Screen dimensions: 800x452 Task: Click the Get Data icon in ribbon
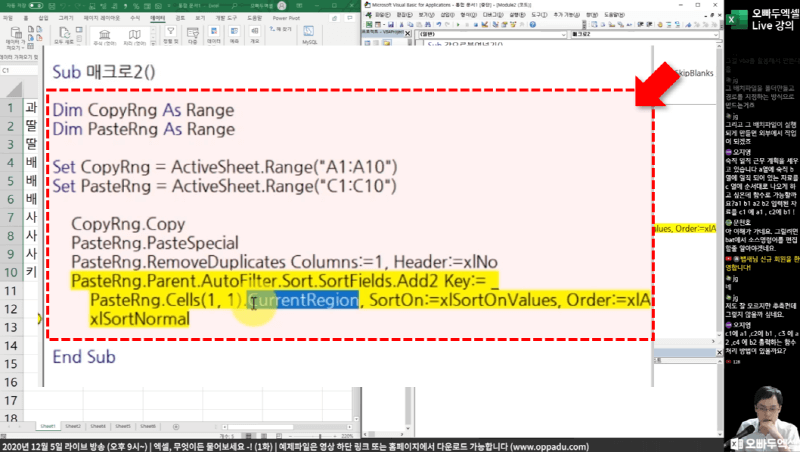[17, 39]
